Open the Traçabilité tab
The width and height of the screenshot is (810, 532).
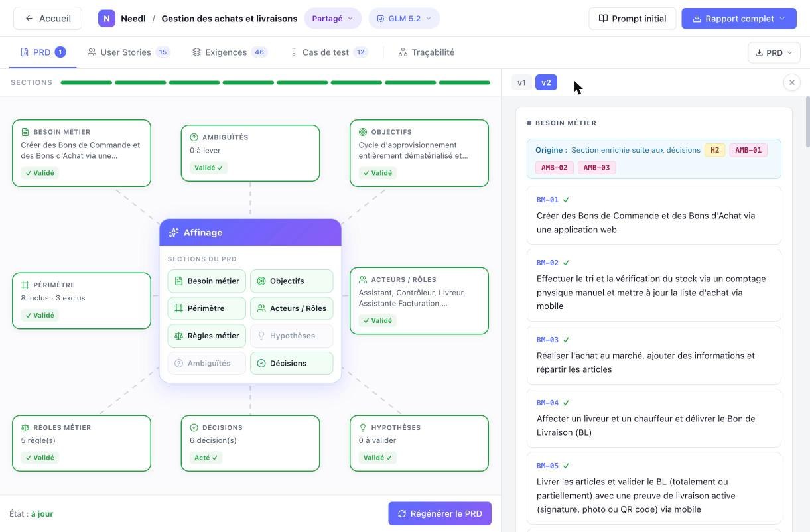click(x=426, y=52)
